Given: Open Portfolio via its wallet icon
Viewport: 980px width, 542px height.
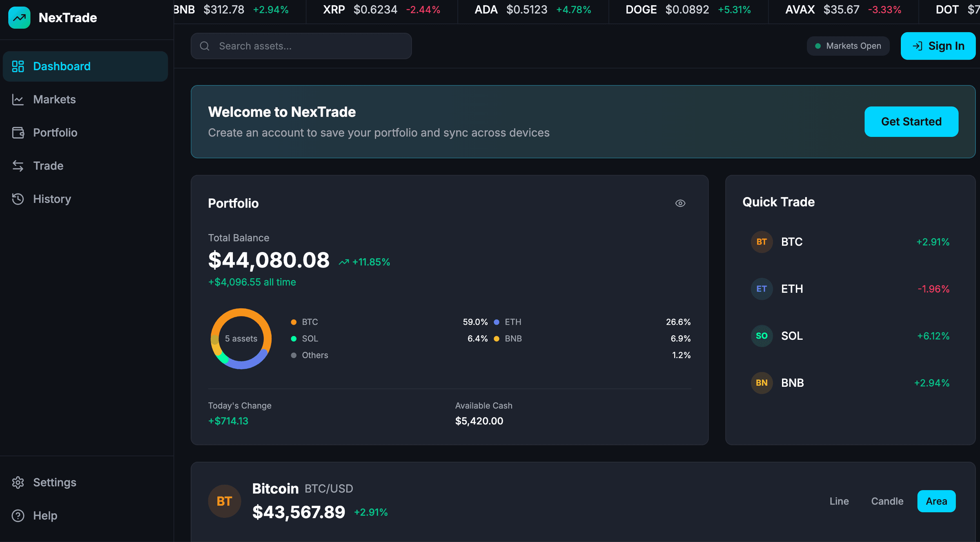Looking at the screenshot, I should click(18, 133).
